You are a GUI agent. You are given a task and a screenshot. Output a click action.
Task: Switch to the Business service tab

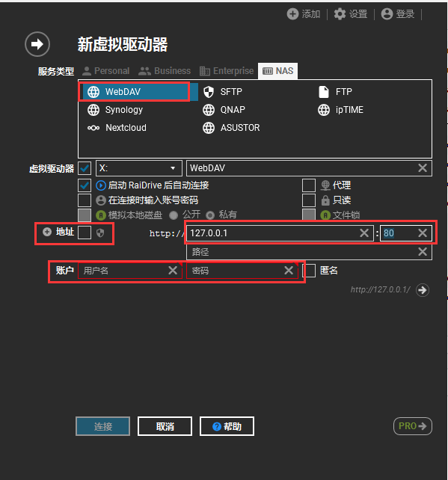click(x=165, y=71)
